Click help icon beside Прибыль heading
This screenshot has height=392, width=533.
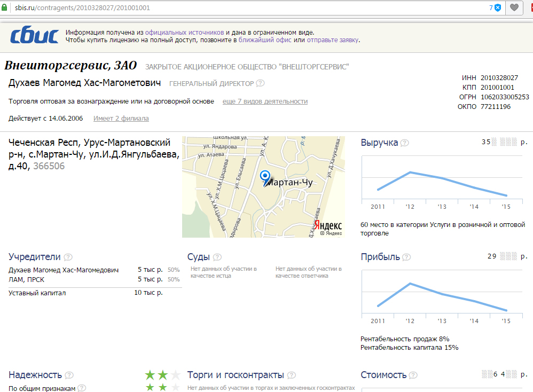(x=406, y=257)
